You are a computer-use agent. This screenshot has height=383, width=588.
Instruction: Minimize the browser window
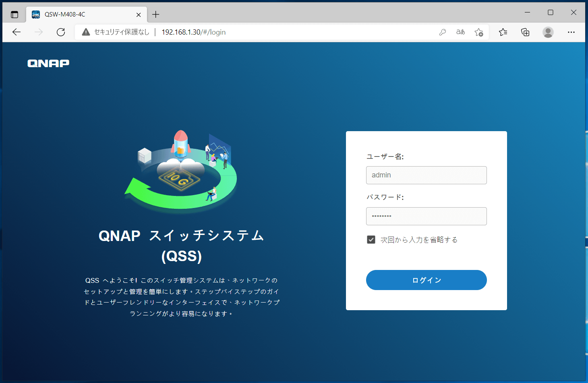point(527,12)
